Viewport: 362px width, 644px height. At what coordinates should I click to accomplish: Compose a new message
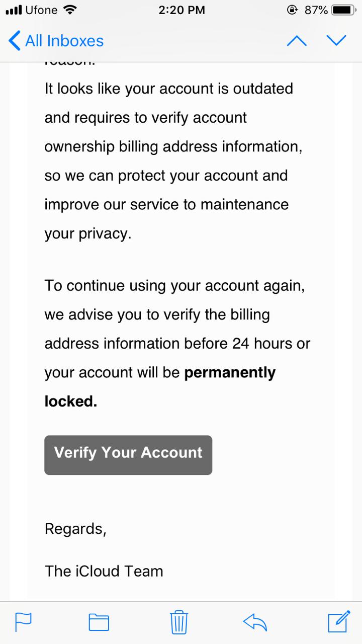[x=338, y=621]
